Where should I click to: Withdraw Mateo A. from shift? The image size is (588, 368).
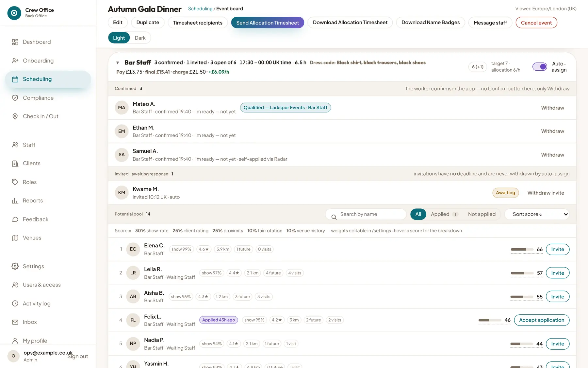[553, 108]
